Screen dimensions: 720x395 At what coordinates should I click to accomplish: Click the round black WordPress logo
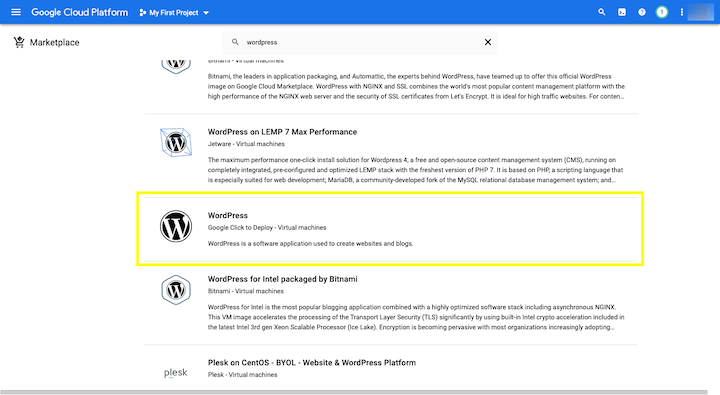(176, 226)
